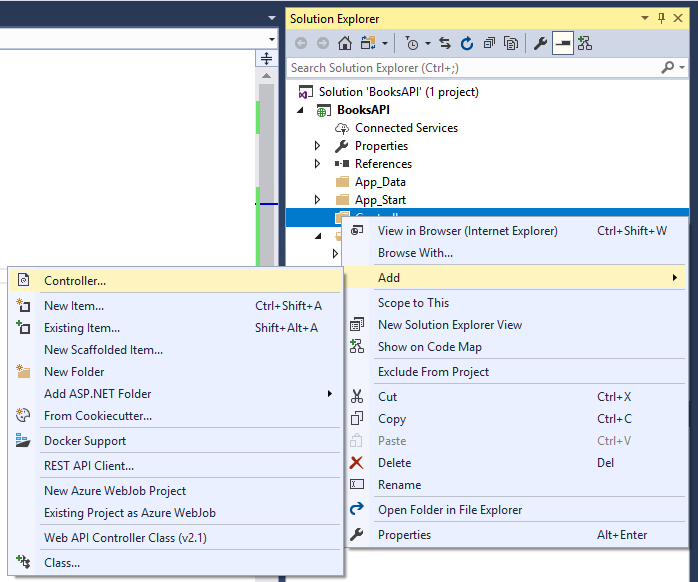Select the BooksAPI project node
Viewport: 698px width, 582px height.
(363, 110)
